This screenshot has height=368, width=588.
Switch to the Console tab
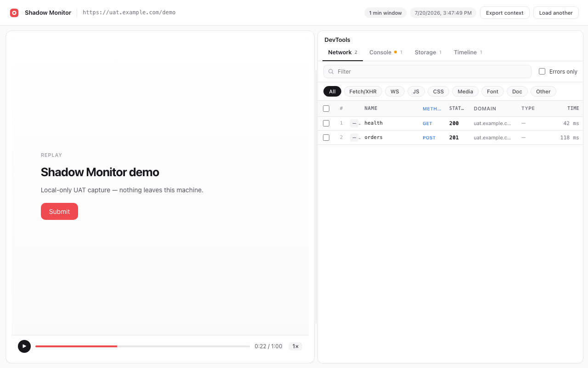pyautogui.click(x=386, y=52)
